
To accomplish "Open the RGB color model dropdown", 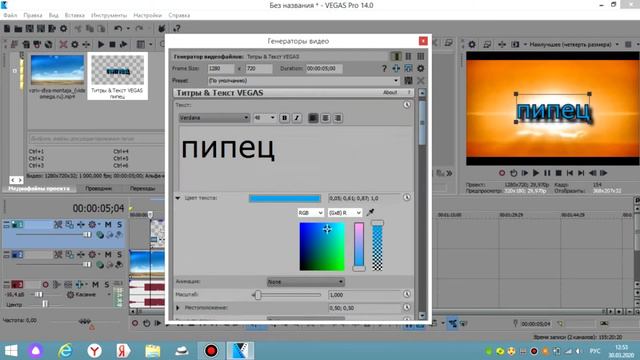I will (x=311, y=213).
